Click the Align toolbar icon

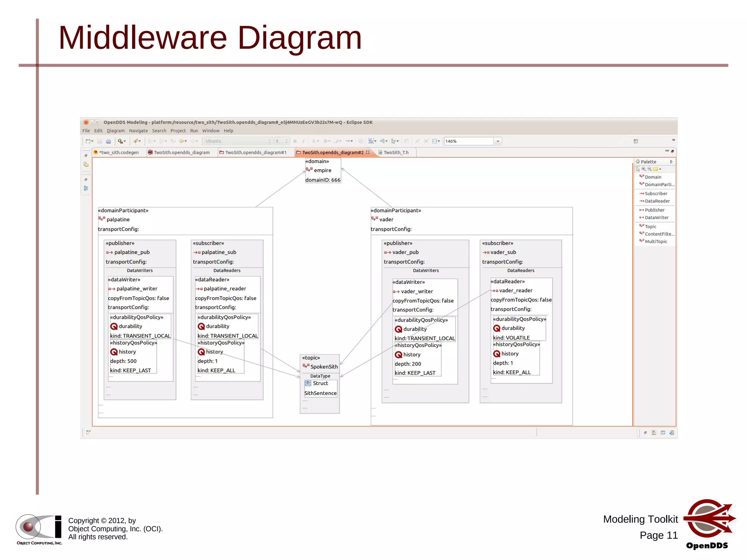click(x=394, y=141)
